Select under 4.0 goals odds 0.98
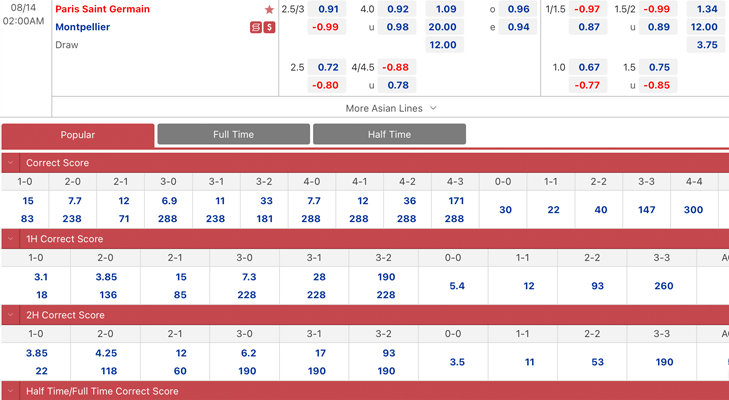Viewport: 729px width, 400px height. click(397, 27)
